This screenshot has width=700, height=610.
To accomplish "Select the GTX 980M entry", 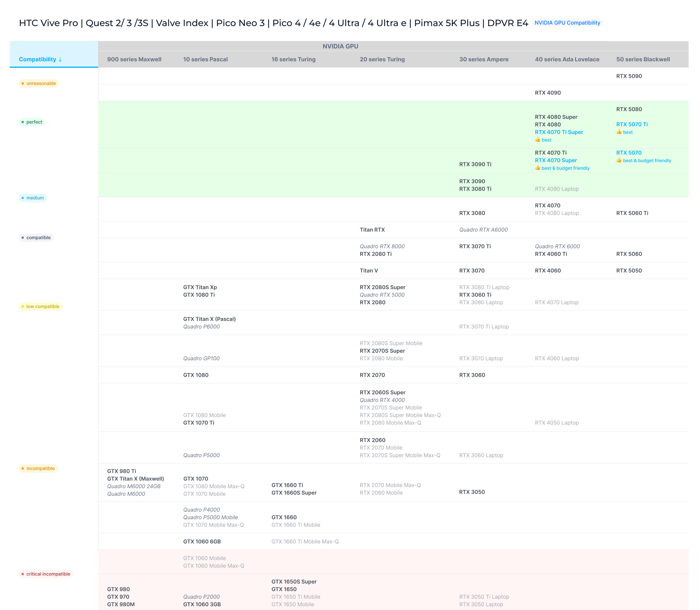I will tap(121, 604).
